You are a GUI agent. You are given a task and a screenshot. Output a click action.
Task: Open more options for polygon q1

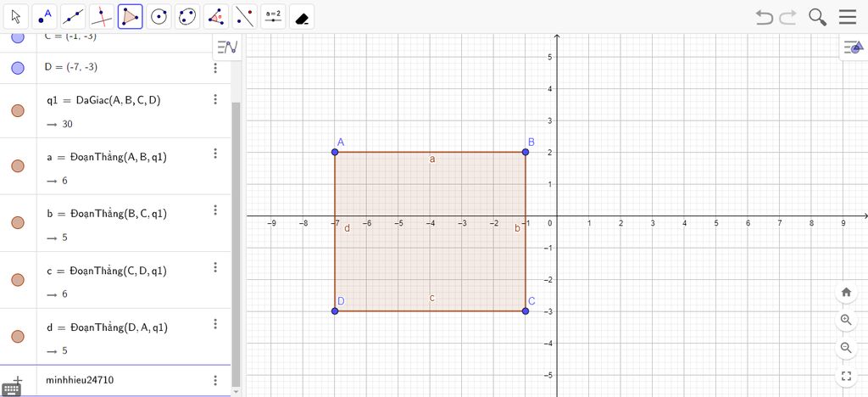pyautogui.click(x=215, y=99)
